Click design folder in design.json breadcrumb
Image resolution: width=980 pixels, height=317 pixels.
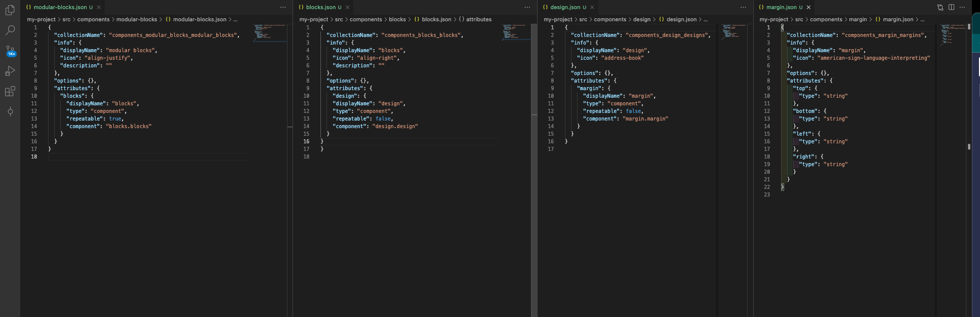point(642,19)
